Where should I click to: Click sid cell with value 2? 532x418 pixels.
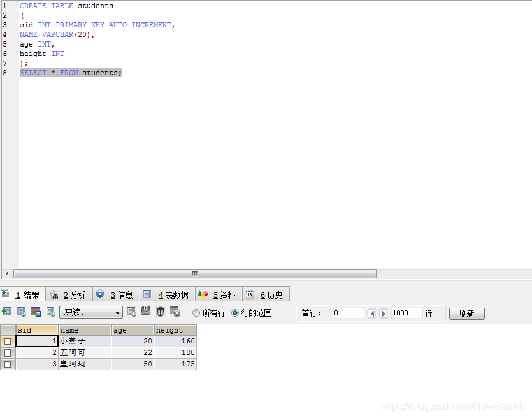tap(37, 353)
